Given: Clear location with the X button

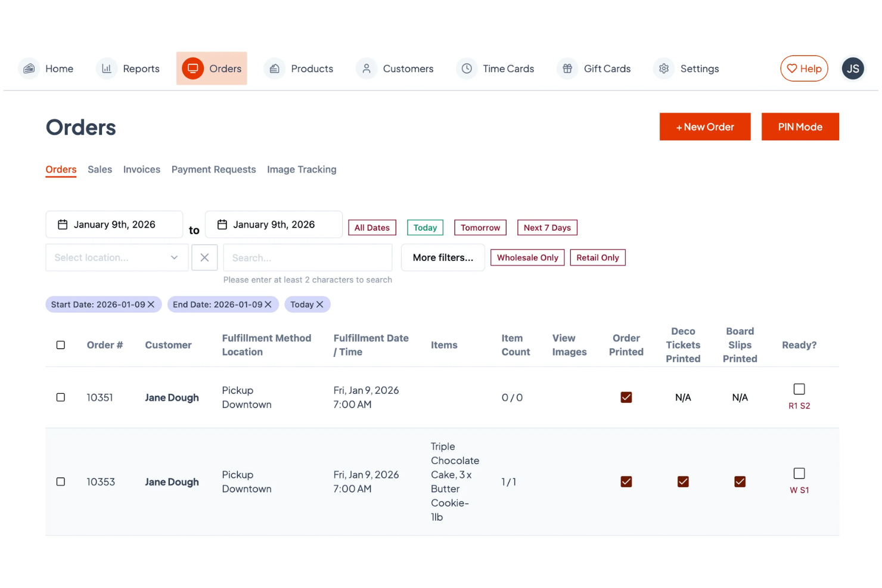Looking at the screenshot, I should point(204,257).
